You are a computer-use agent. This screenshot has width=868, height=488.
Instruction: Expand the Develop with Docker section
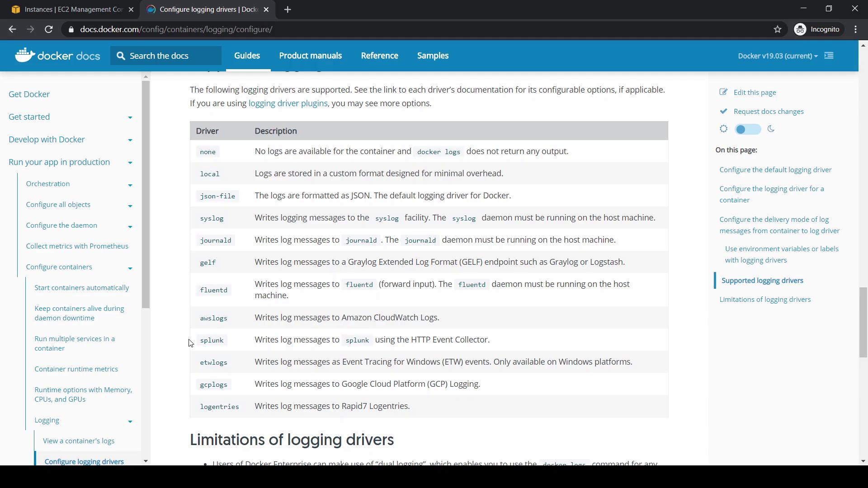point(130,140)
